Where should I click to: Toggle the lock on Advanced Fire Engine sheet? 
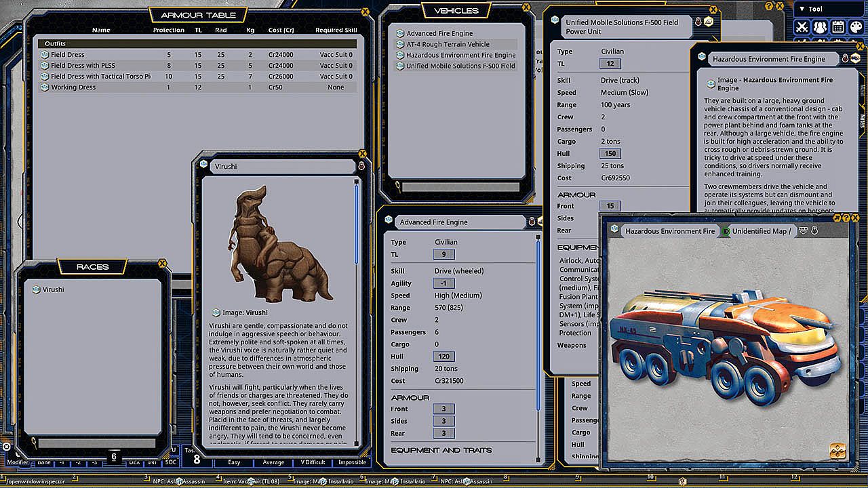pyautogui.click(x=532, y=222)
